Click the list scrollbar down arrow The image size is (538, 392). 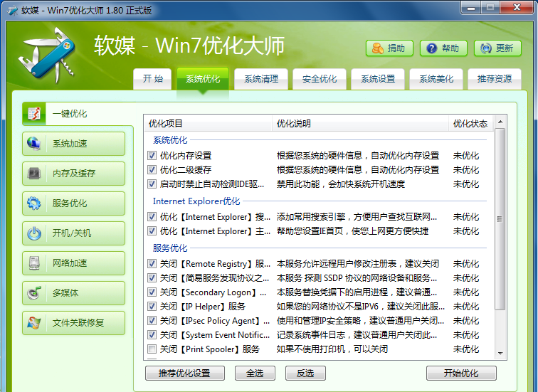[x=500, y=354]
